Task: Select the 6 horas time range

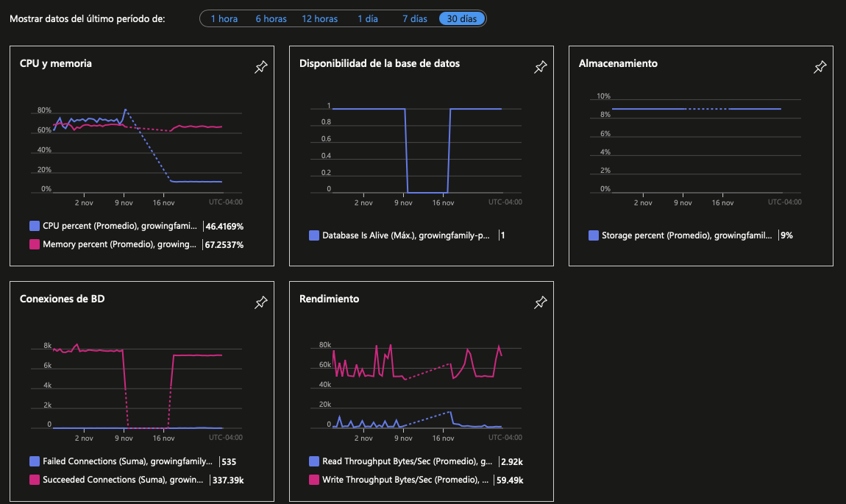Action: 271,19
